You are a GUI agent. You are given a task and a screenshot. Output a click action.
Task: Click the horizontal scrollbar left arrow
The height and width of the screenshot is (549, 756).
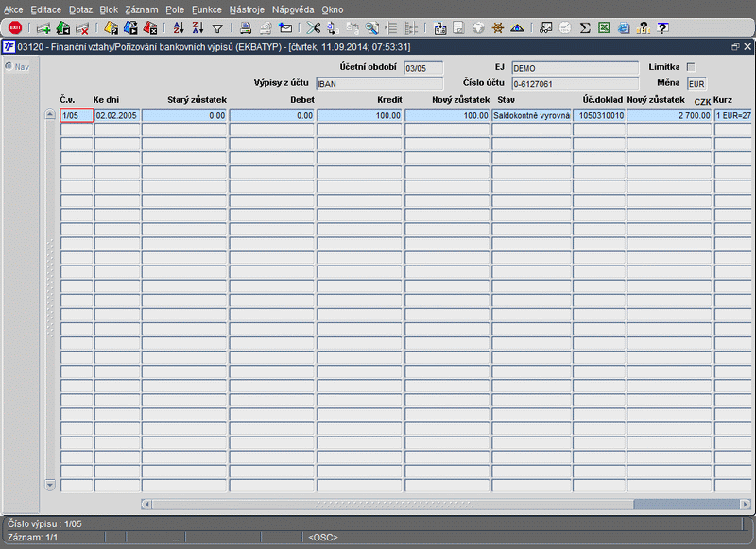click(146, 505)
